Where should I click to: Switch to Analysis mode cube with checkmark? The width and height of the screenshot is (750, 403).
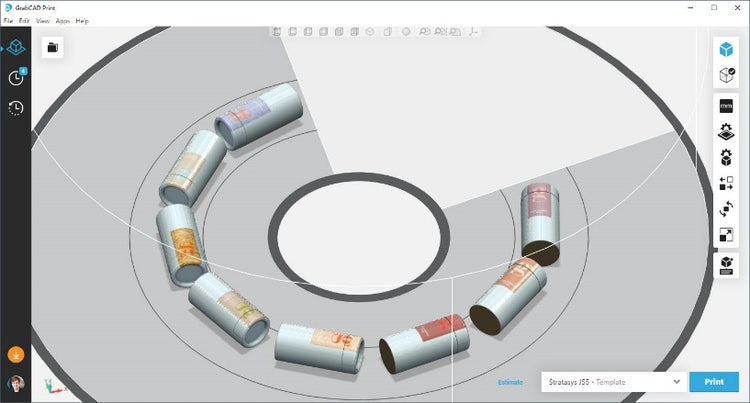click(727, 75)
